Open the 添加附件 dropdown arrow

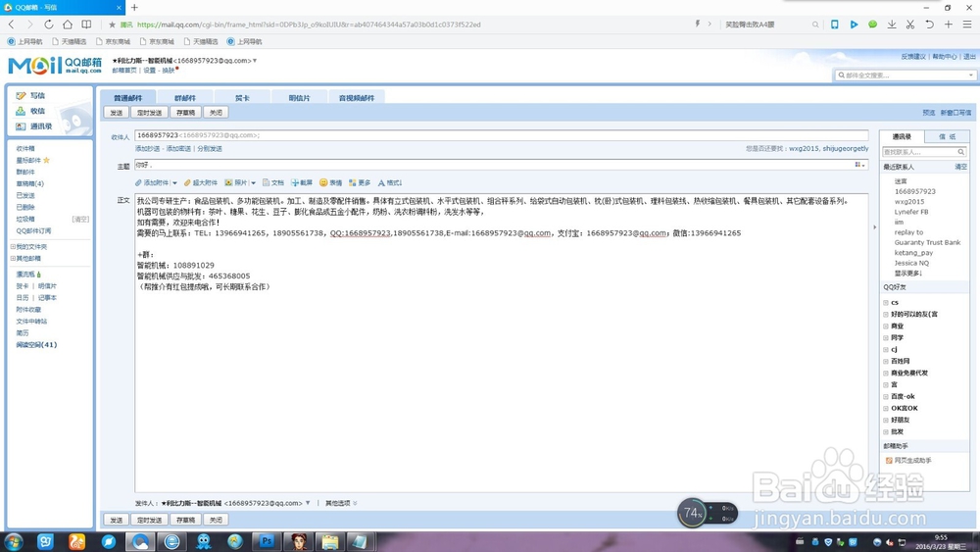coord(174,183)
